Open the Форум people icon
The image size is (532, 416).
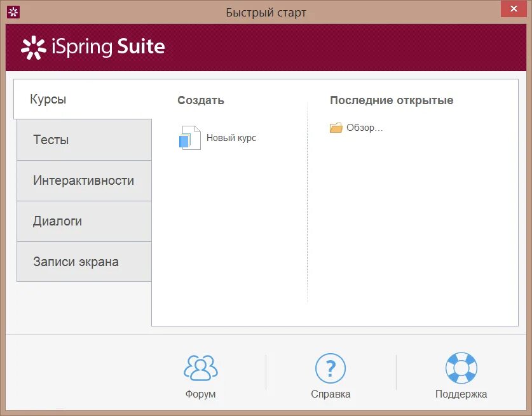click(x=200, y=368)
